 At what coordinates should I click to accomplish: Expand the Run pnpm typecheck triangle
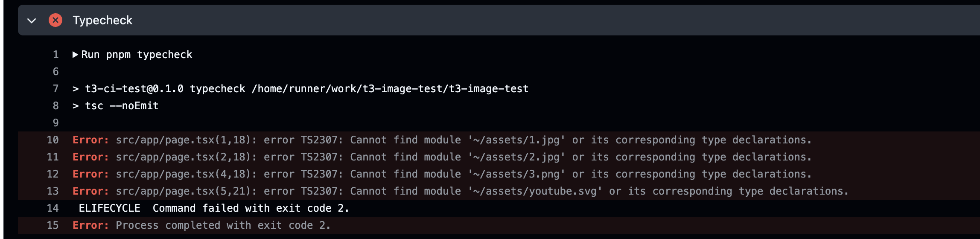(75, 55)
